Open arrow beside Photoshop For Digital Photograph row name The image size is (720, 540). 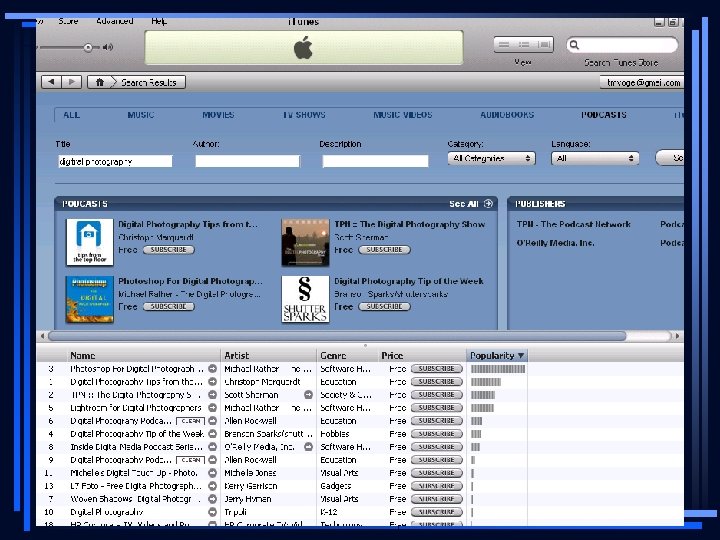[x=213, y=369]
